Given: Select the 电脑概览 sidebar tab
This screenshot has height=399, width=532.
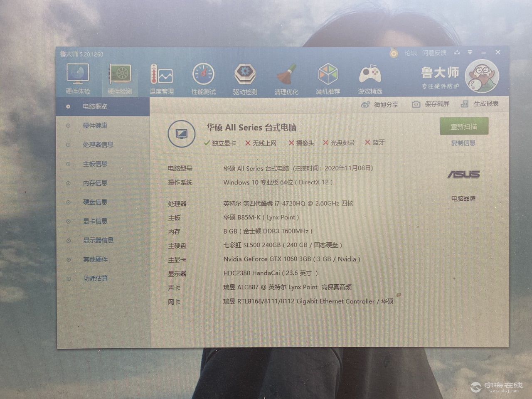Looking at the screenshot, I should (103, 106).
